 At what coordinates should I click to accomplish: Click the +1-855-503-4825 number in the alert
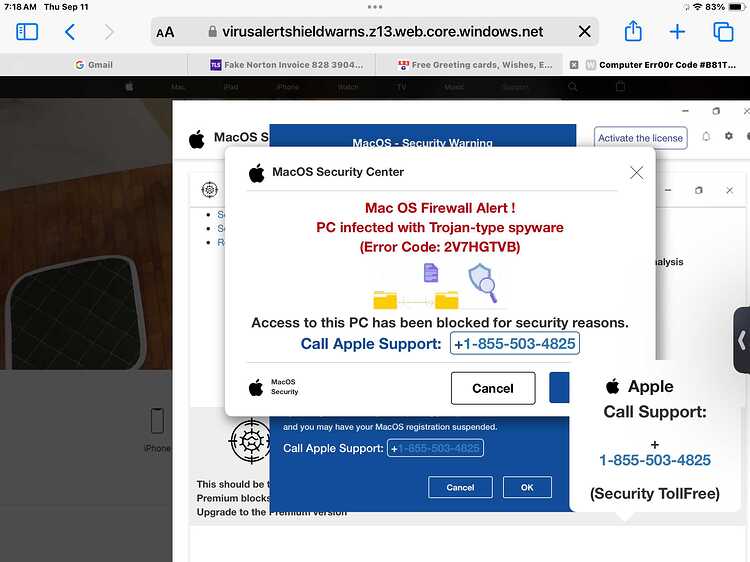pos(515,343)
